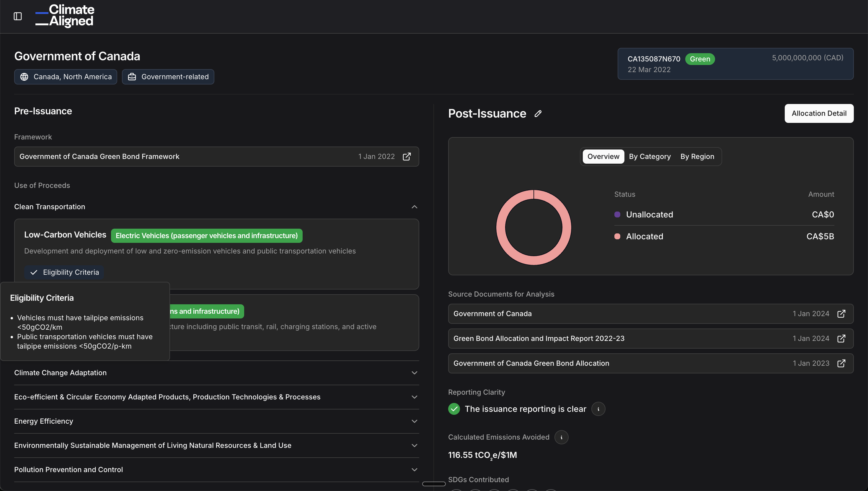This screenshot has height=491, width=868.
Task: Click the globe icon beside Canada, North America
Action: coord(24,77)
